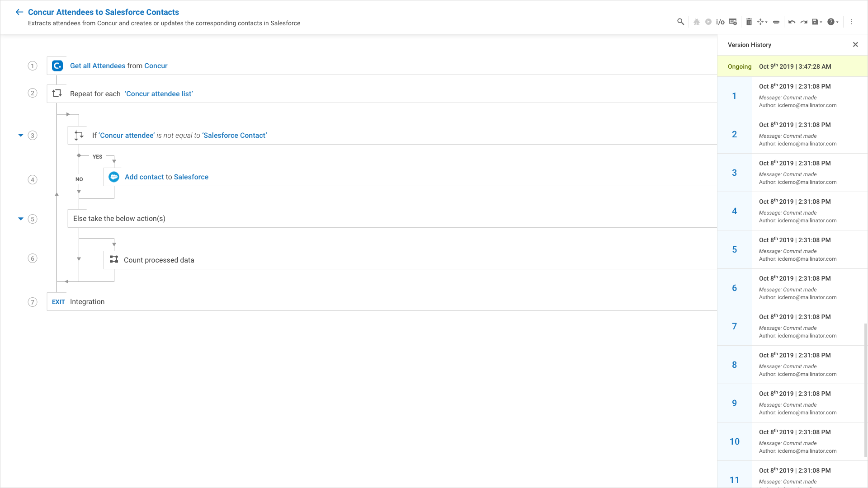868x488 pixels.
Task: Click 'Concur attendee list' link
Action: point(159,94)
